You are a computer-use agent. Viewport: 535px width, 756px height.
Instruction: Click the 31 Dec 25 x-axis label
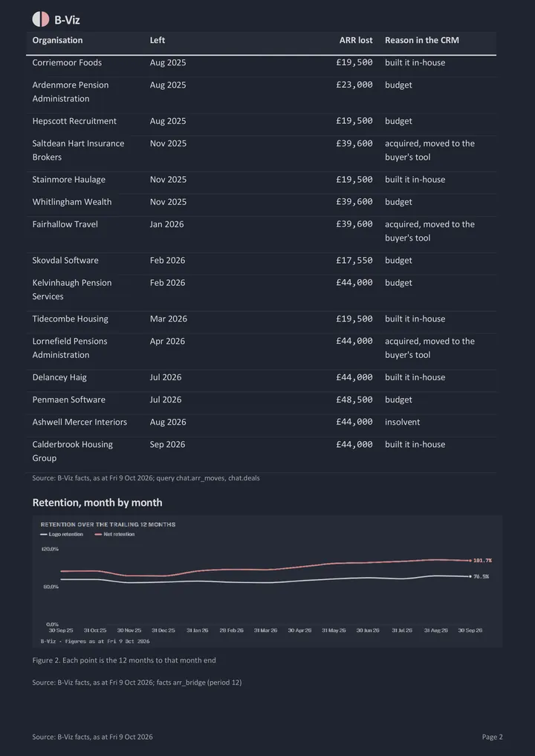[163, 630]
